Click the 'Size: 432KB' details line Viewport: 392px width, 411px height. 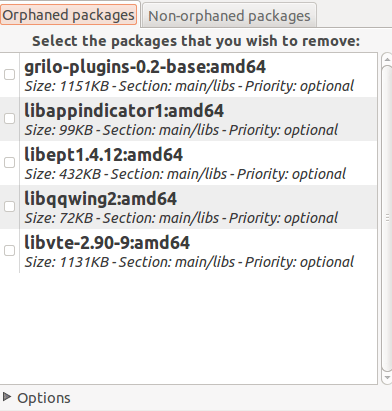[185, 174]
